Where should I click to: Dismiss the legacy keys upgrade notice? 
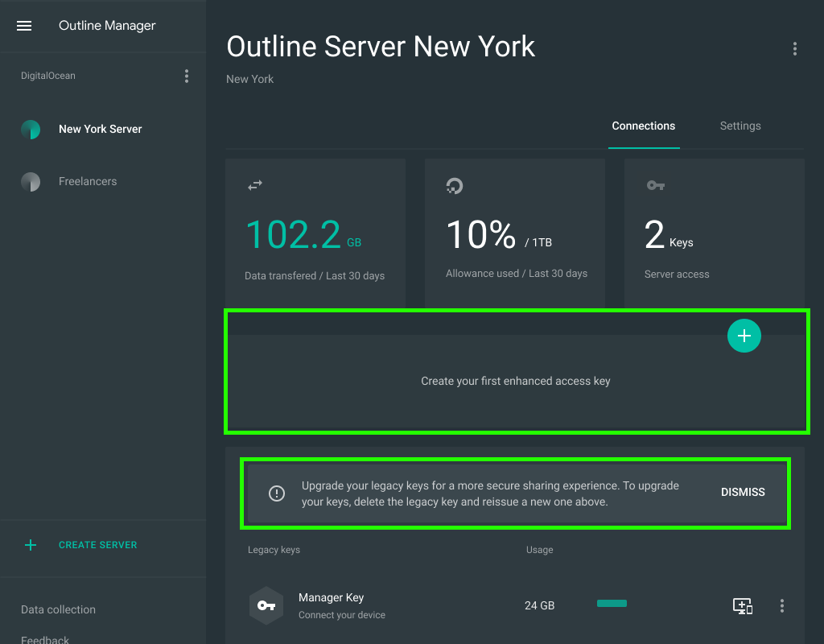(x=742, y=493)
